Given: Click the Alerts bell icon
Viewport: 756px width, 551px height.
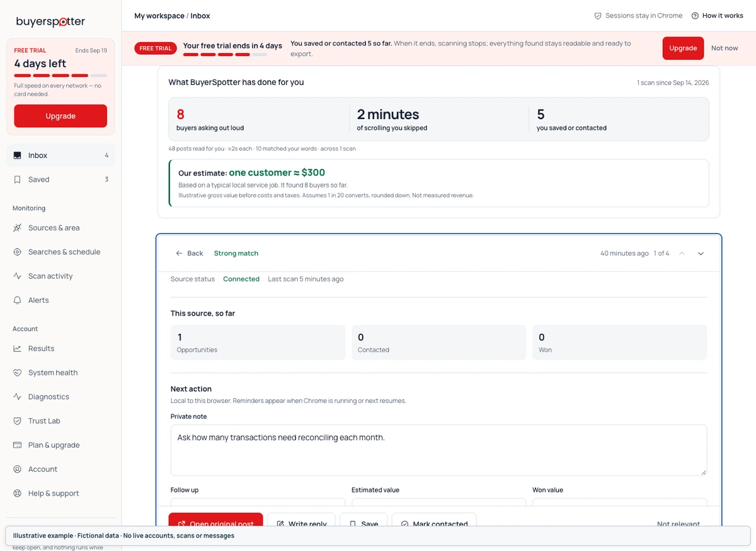Looking at the screenshot, I should [x=17, y=300].
